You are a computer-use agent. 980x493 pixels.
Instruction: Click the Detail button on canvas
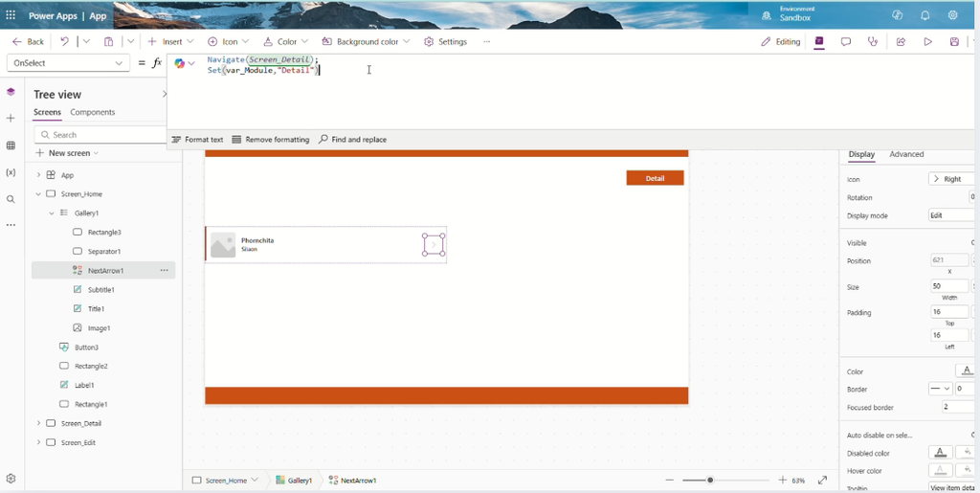point(655,178)
